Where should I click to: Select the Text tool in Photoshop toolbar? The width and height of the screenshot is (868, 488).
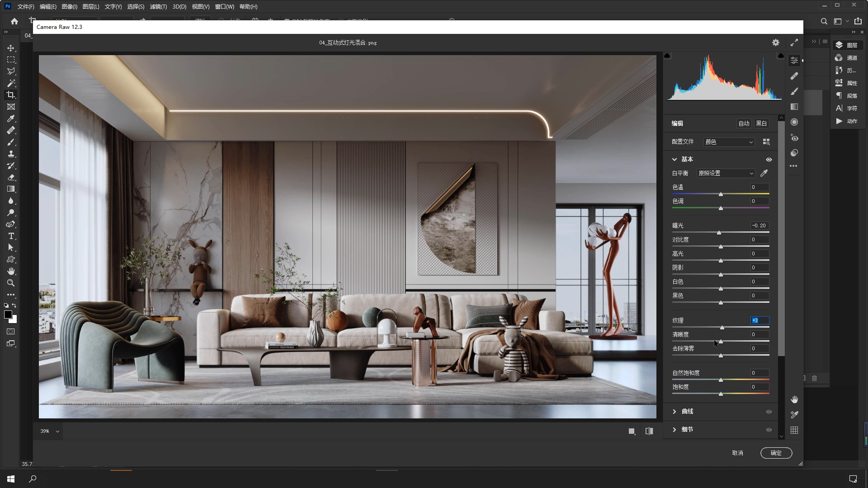[x=11, y=236]
